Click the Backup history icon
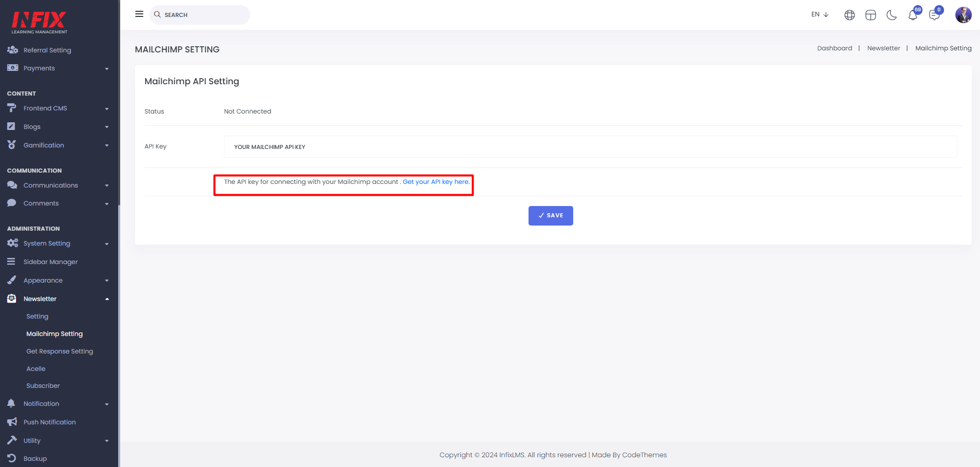 11,458
